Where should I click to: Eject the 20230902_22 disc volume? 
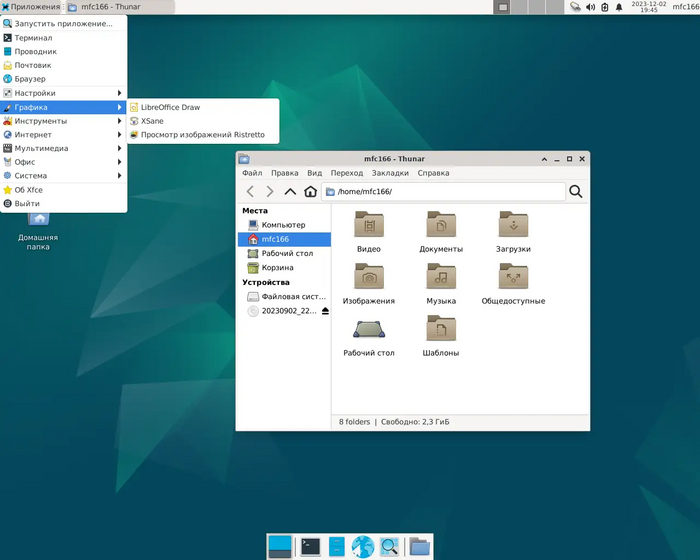click(325, 311)
